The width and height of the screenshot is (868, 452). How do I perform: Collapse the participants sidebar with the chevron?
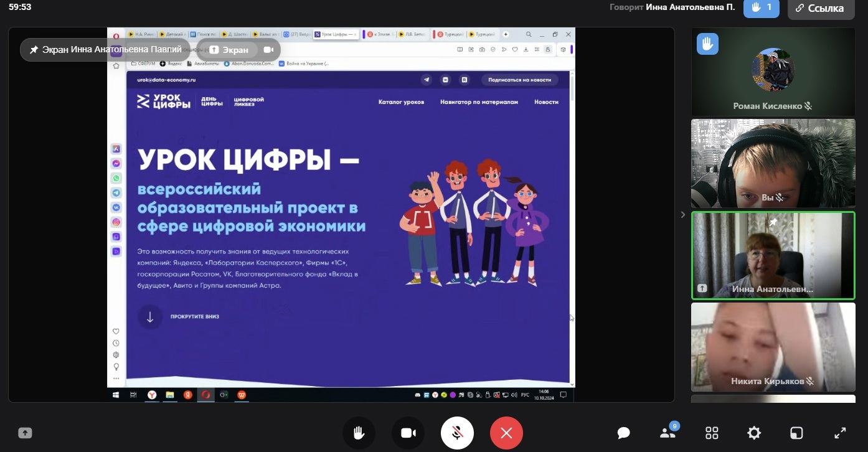click(x=682, y=215)
